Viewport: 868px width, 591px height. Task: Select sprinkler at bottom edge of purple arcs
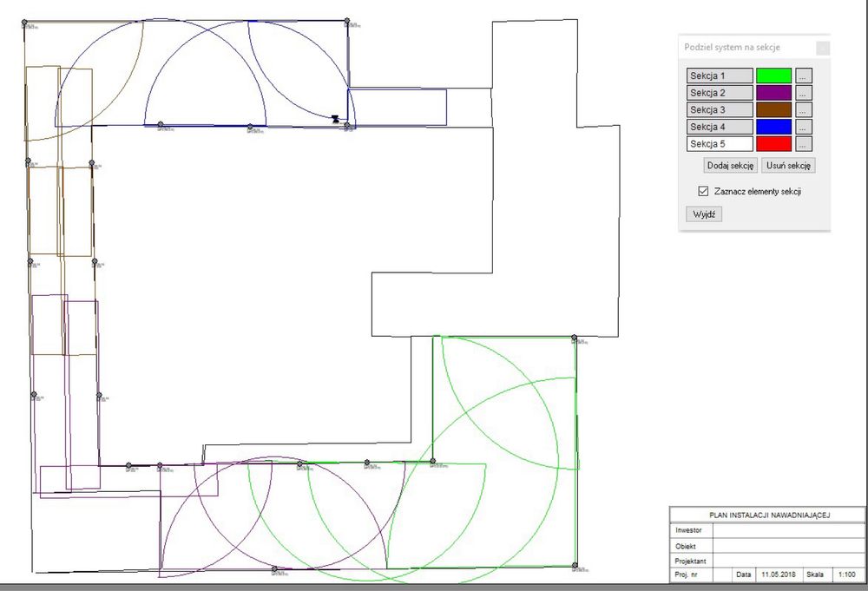(274, 568)
